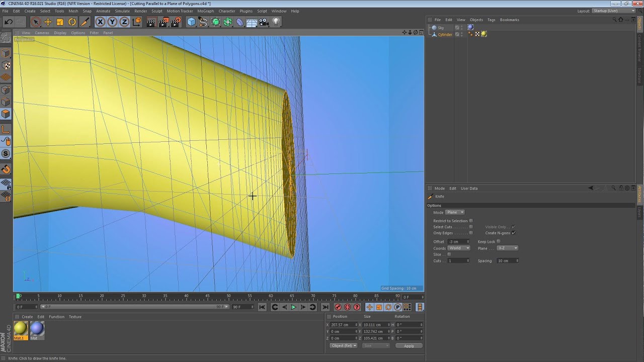Click the Apply button in coordinates panel
Screen dimensions: 644x362
tap(409, 345)
